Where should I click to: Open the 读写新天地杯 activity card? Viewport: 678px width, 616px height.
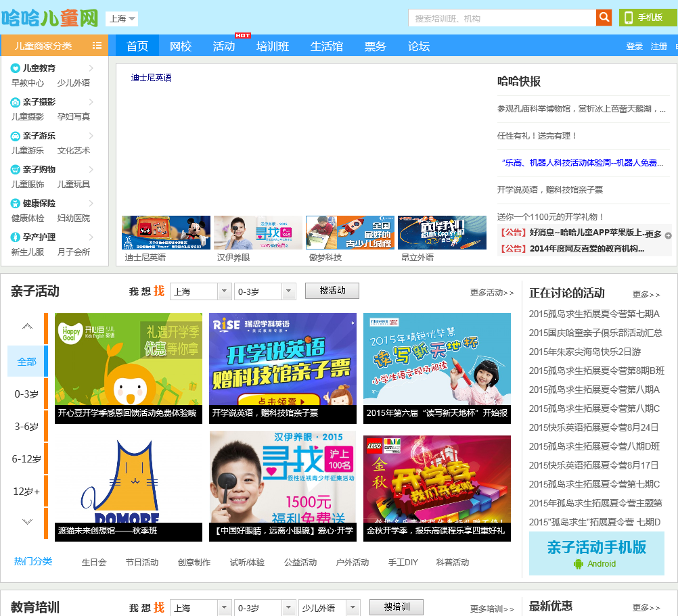[x=437, y=368]
